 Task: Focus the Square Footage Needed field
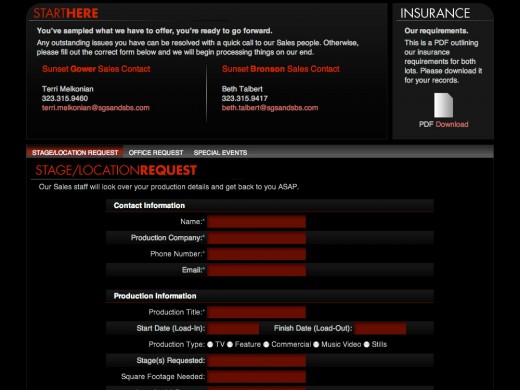click(x=256, y=377)
